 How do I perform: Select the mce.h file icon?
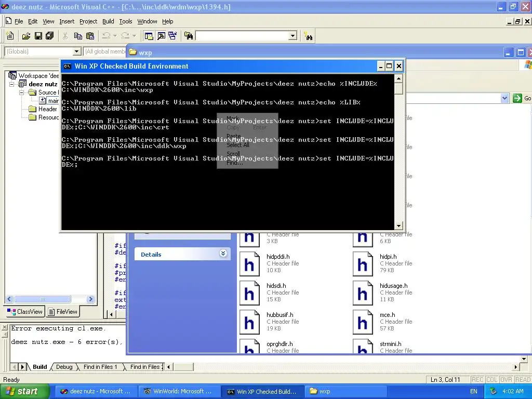(363, 322)
